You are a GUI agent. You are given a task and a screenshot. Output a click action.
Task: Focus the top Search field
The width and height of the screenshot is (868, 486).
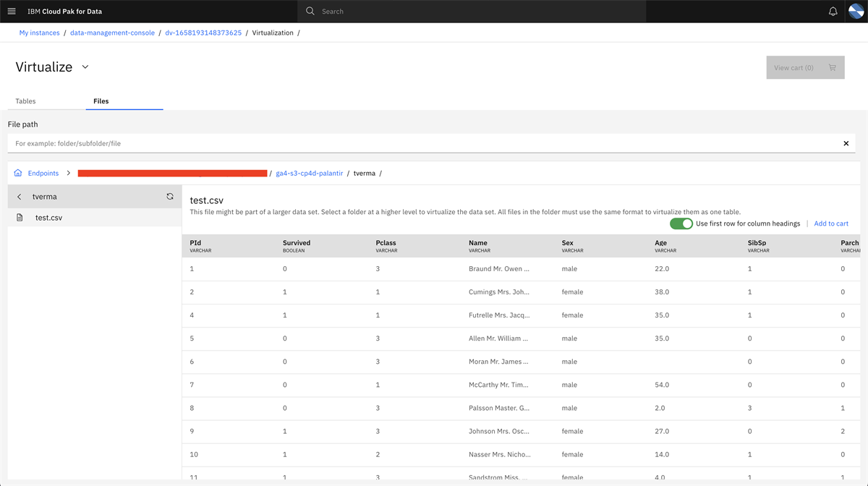471,12
